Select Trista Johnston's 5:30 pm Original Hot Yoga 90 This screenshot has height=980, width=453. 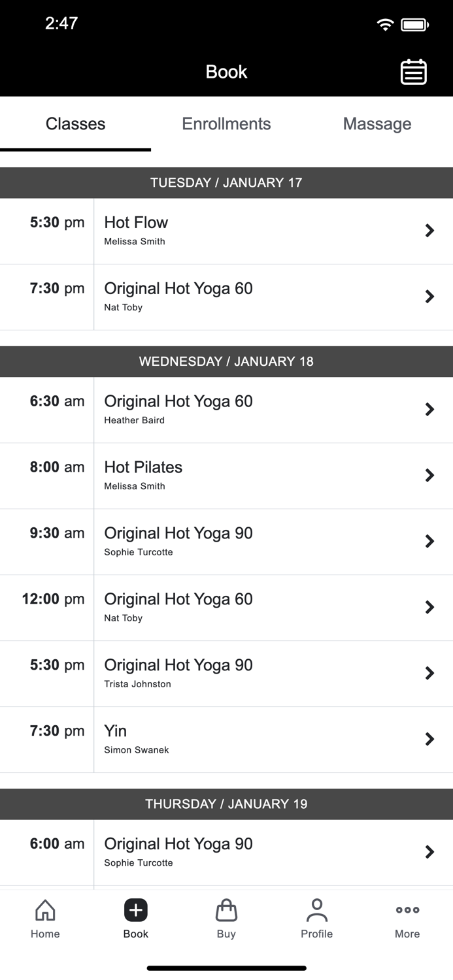point(226,673)
